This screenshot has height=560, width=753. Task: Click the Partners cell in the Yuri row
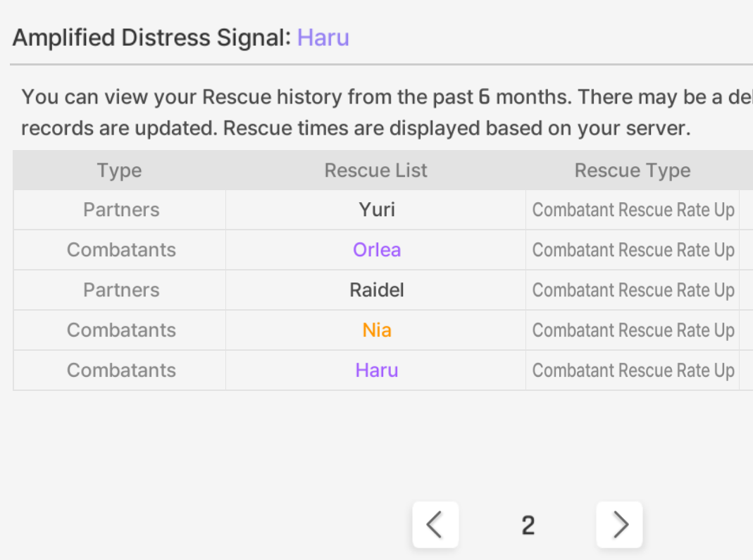pos(121,210)
